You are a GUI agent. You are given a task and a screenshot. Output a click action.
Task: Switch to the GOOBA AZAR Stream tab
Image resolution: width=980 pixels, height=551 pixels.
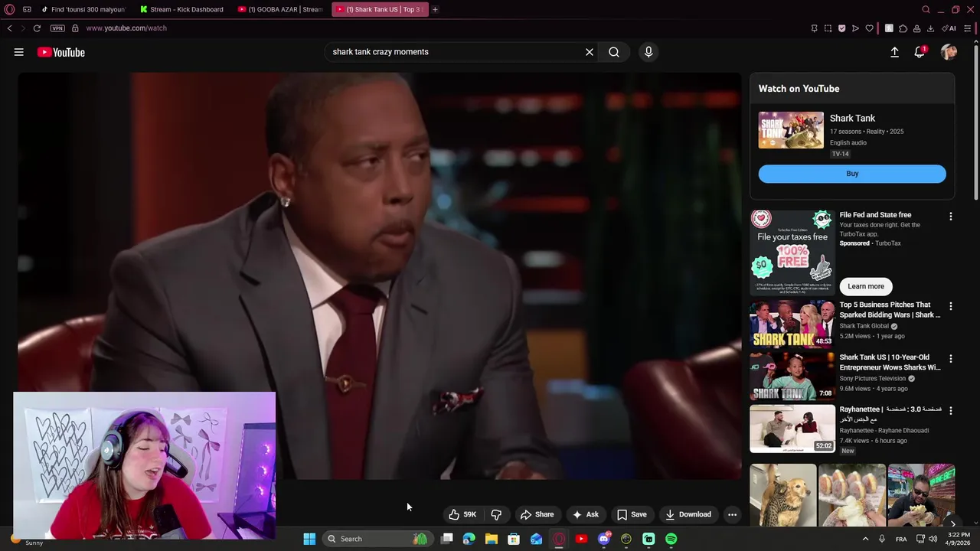coord(280,9)
